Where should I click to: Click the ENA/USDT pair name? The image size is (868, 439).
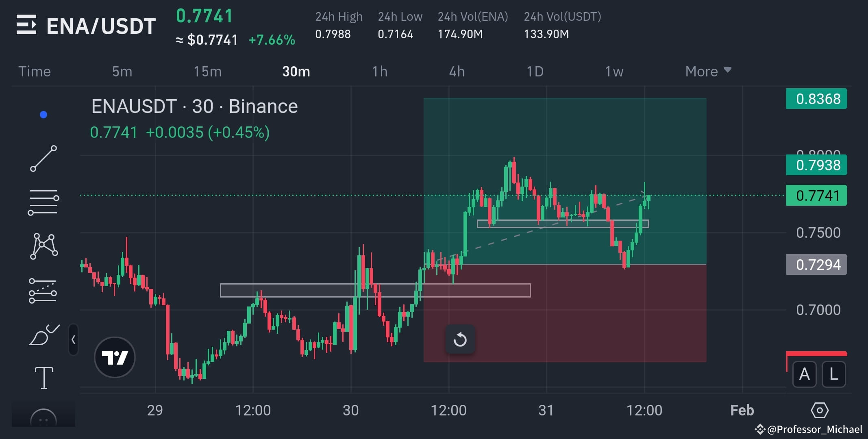point(101,26)
